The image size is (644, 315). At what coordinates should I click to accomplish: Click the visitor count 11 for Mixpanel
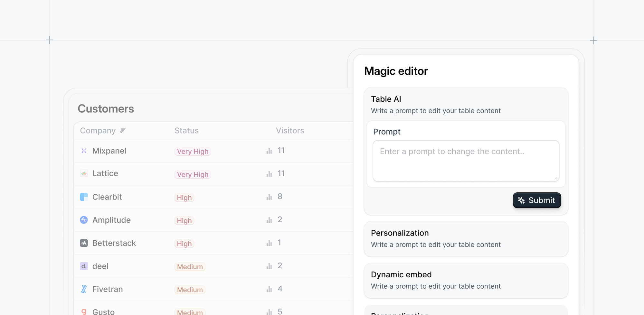pyautogui.click(x=281, y=150)
